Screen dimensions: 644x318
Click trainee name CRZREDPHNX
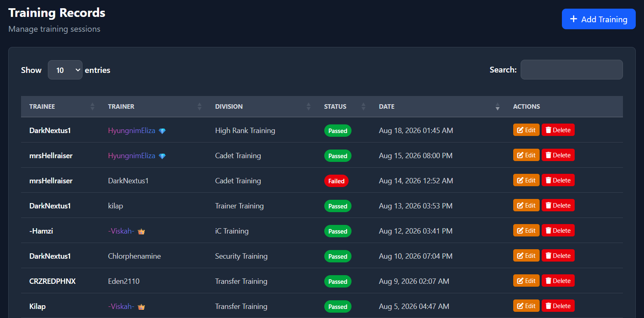[x=52, y=281]
